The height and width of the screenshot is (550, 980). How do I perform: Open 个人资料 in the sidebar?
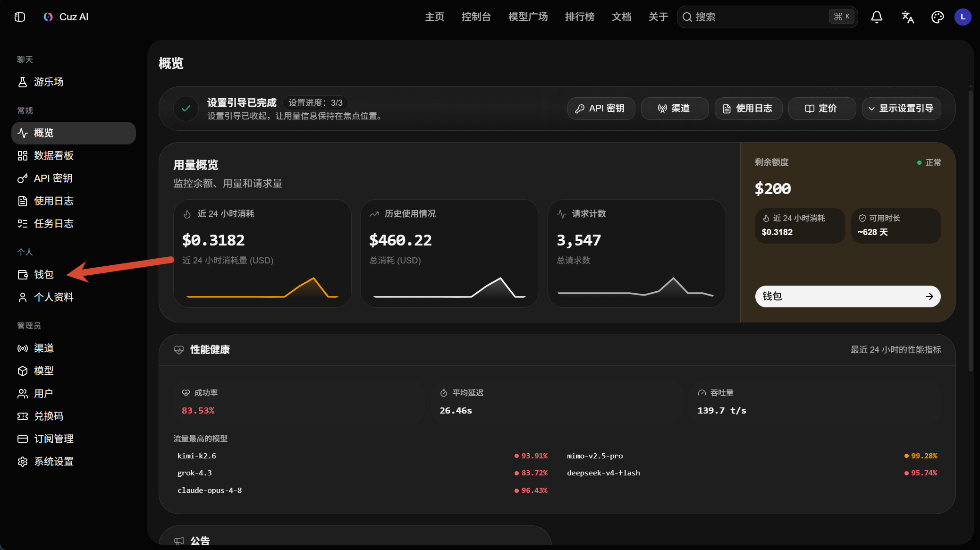coord(74,297)
